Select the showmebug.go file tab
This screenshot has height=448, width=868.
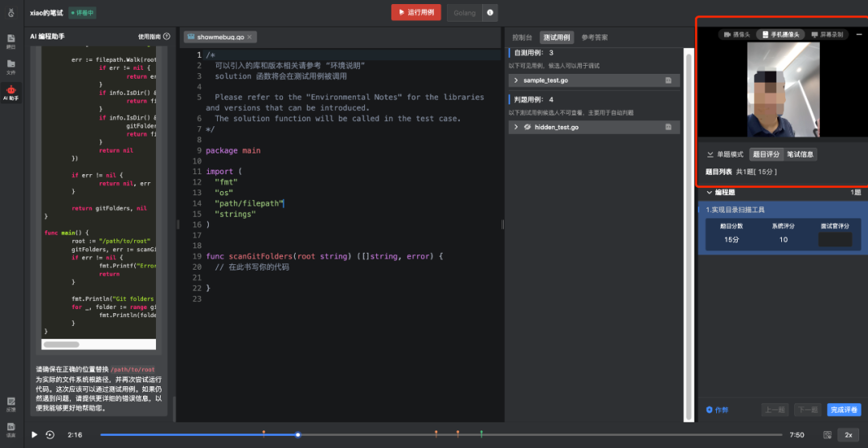[220, 37]
